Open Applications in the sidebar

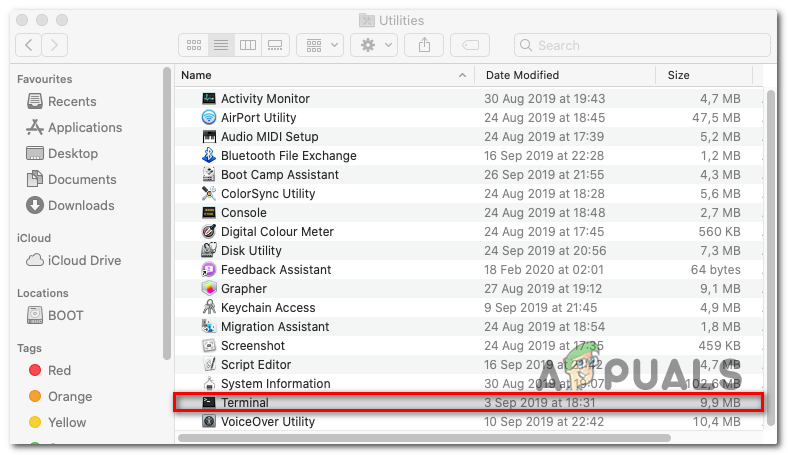74,128
